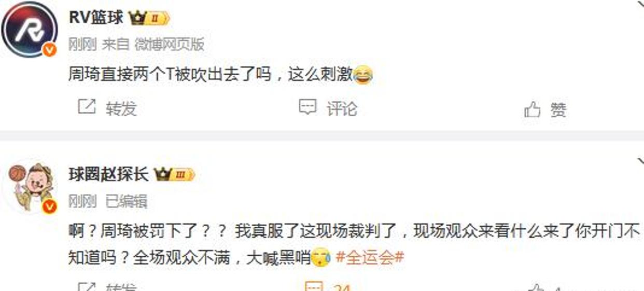Open the #全运会# hashtag topic
Viewport: 644px width, 291px height.
tap(370, 258)
